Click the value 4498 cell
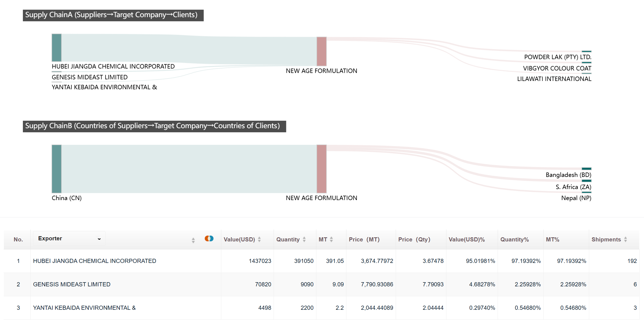The image size is (644, 323). pyautogui.click(x=265, y=308)
